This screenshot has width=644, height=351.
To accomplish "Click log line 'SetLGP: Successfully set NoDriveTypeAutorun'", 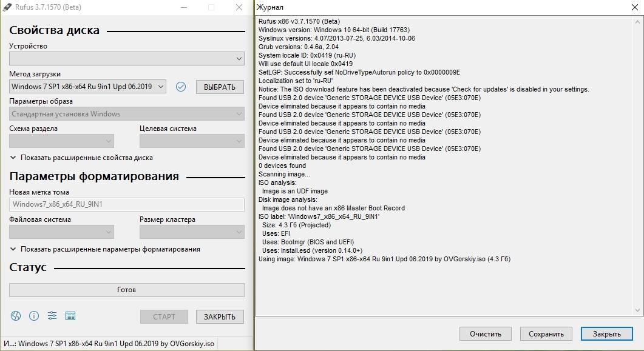I will pyautogui.click(x=359, y=72).
